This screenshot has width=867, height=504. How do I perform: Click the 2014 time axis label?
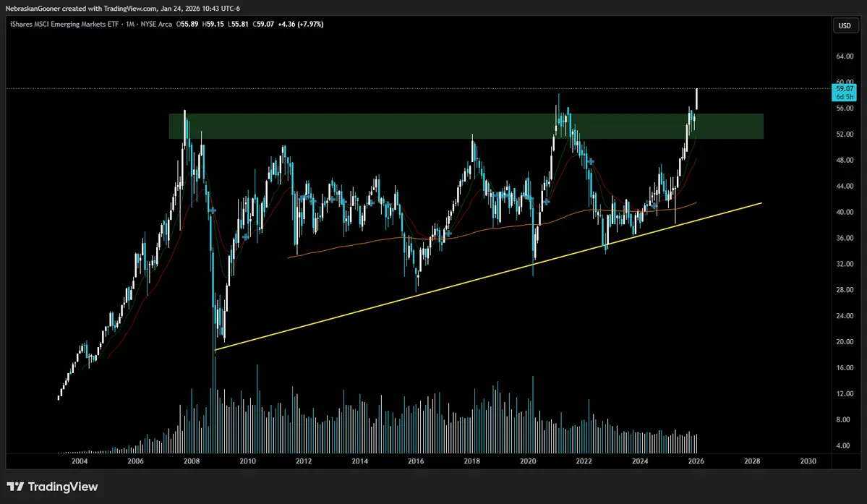tap(360, 461)
